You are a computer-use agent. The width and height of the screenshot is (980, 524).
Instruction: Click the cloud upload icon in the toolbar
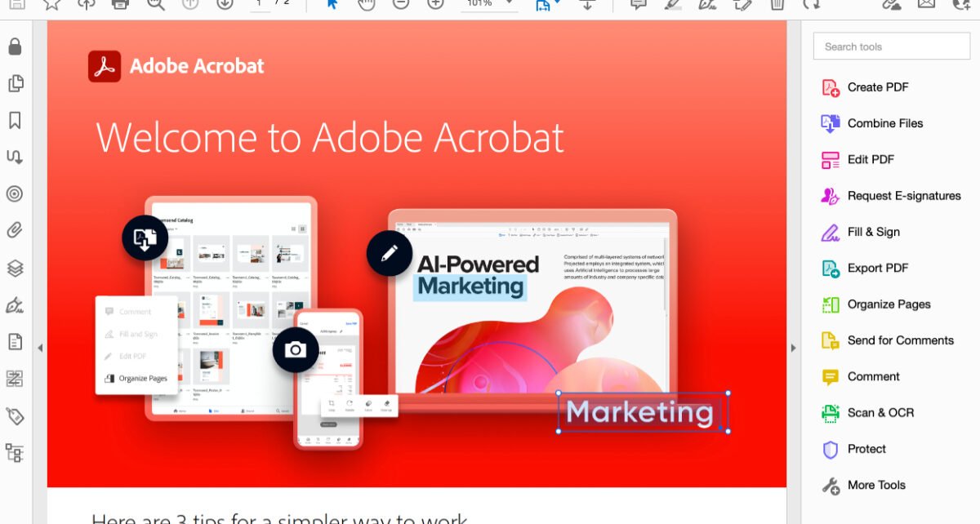86,3
